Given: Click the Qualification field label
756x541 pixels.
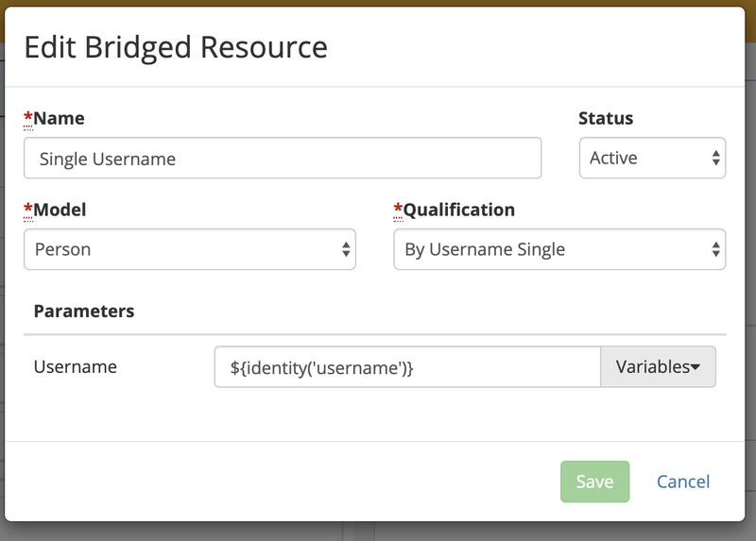Looking at the screenshot, I should click(459, 210).
